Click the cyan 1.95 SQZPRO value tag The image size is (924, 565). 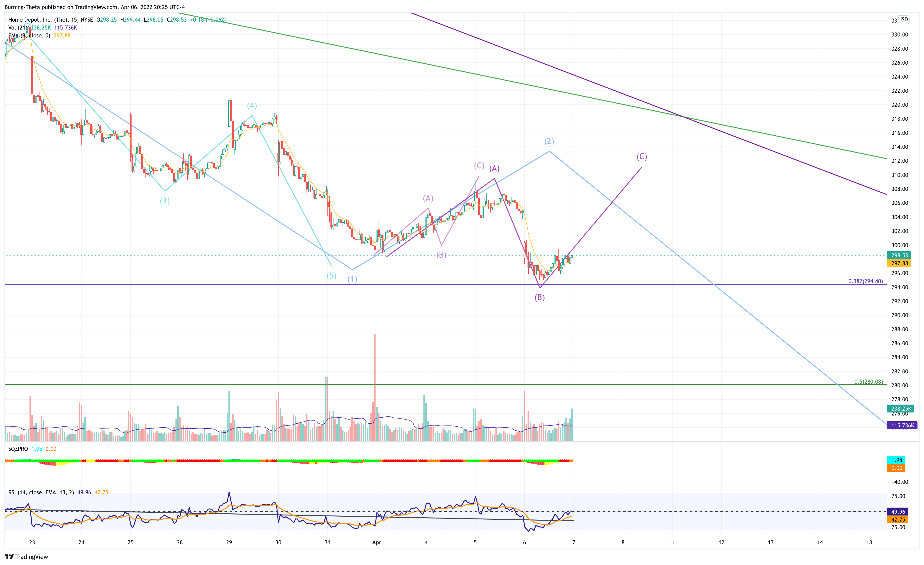[x=896, y=460]
